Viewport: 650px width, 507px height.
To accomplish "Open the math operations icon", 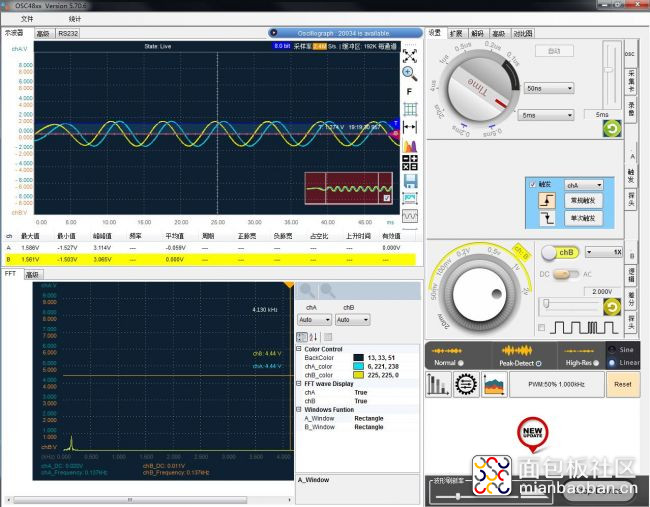I will pyautogui.click(x=410, y=163).
